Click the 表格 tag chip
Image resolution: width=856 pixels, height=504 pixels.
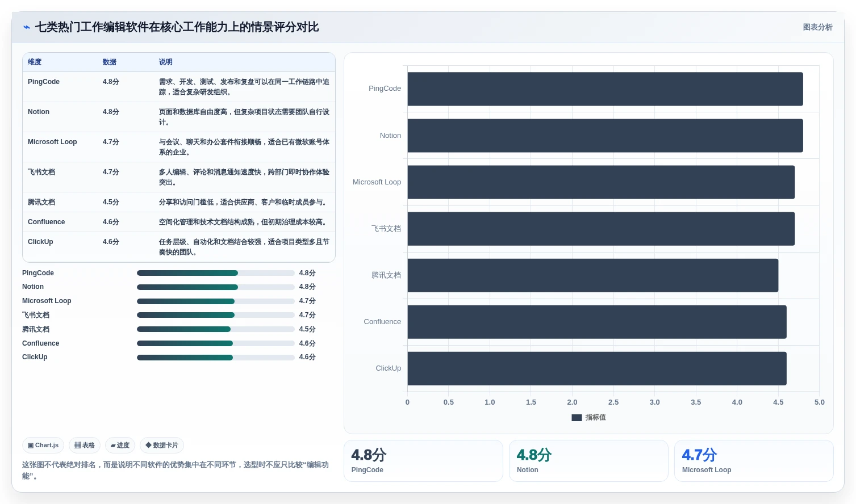[x=85, y=446]
